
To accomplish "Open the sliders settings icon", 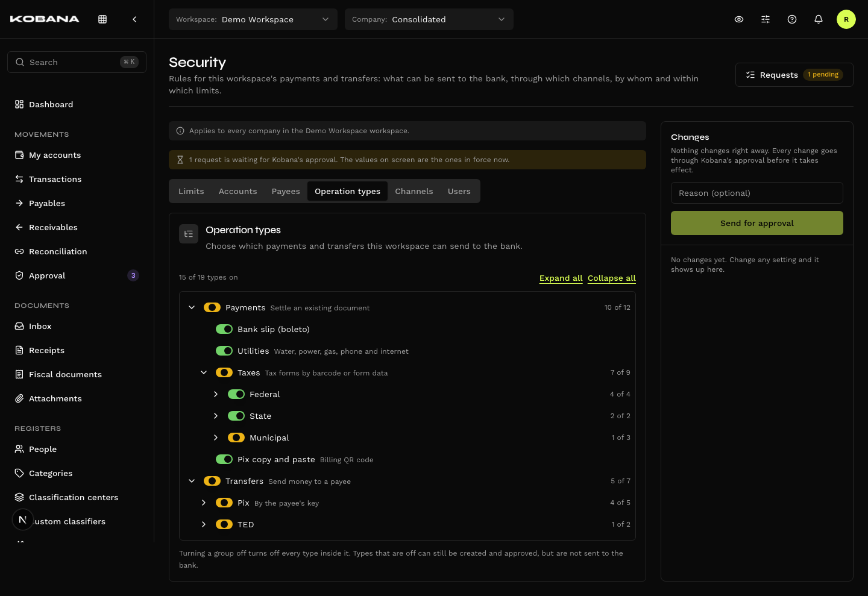I will coord(766,19).
